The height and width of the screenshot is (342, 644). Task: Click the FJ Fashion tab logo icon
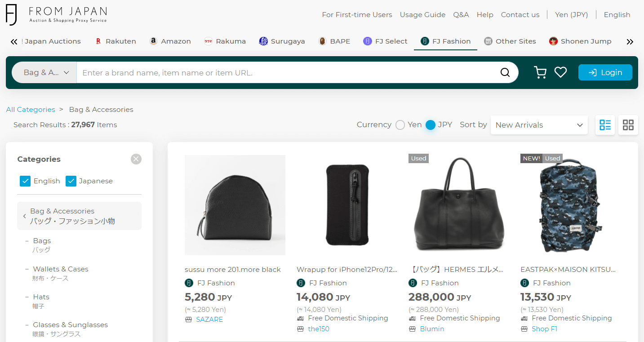point(425,41)
